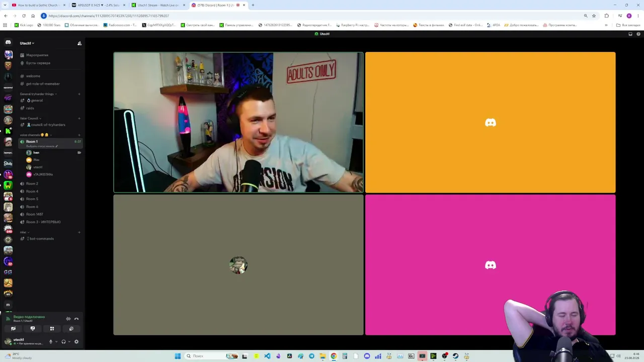Add channel to Valar Council category
Viewport: 644px width, 362px height.
click(79, 119)
